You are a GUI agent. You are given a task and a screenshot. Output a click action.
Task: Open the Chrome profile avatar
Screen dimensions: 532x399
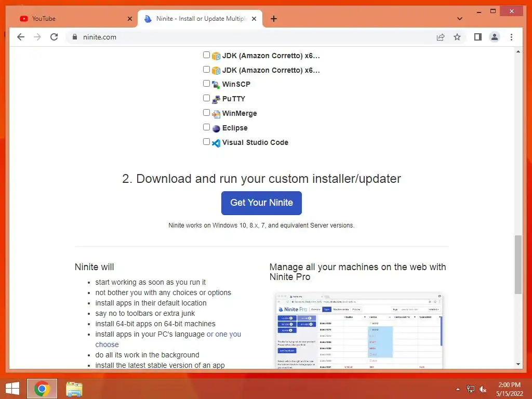(x=495, y=37)
